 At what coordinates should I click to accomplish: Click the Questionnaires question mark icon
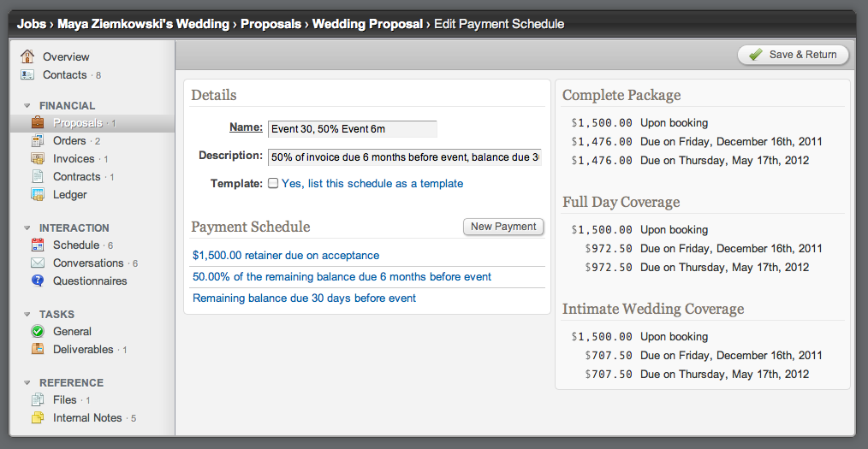click(x=38, y=281)
